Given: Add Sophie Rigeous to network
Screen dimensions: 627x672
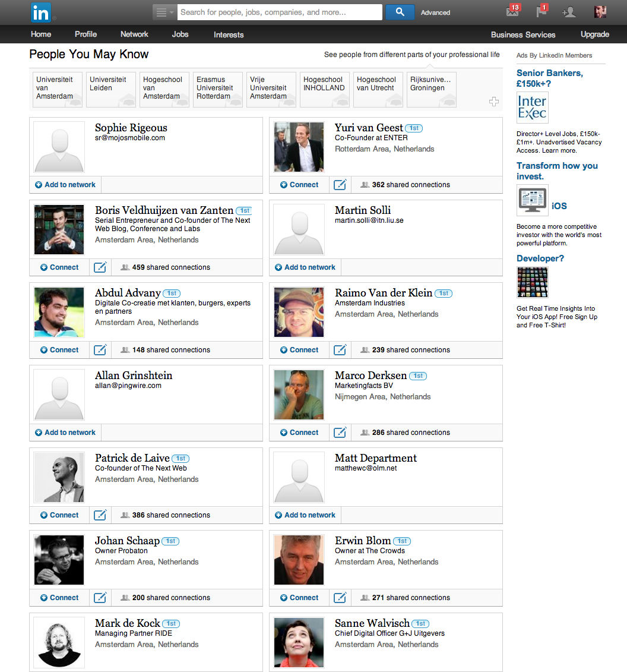Looking at the screenshot, I should (x=65, y=185).
